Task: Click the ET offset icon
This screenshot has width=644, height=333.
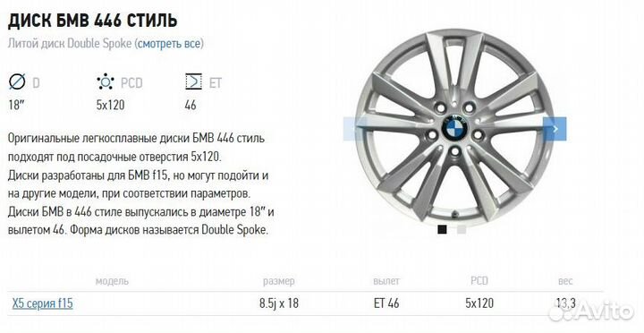Action: pos(193,81)
